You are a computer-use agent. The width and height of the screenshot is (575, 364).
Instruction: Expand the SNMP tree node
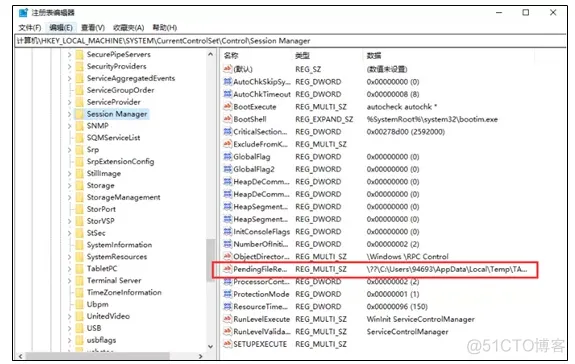pos(69,126)
